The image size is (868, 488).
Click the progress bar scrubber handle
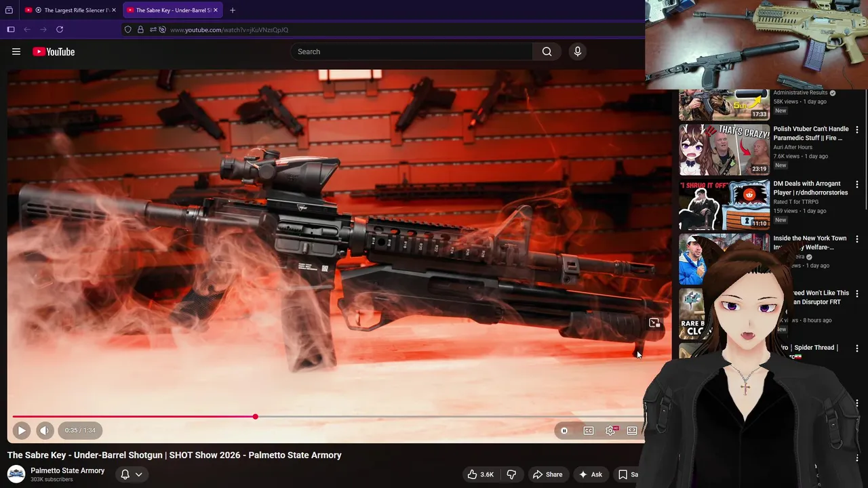(255, 417)
